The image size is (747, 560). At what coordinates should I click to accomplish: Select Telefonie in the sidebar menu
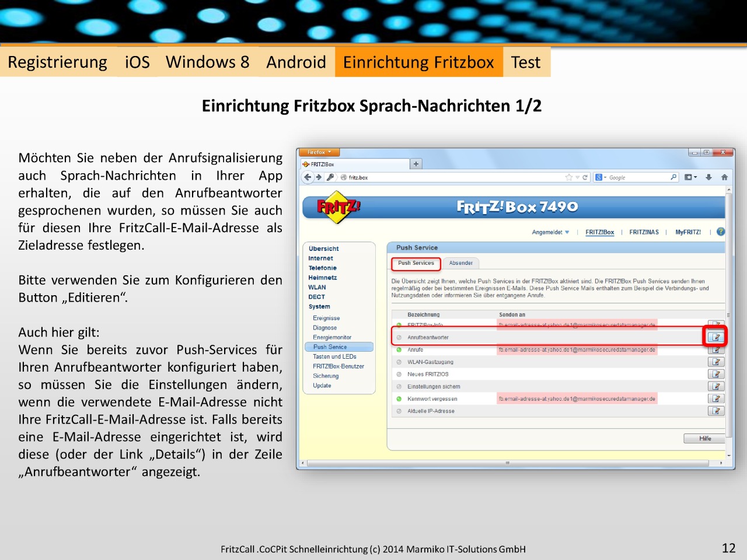pyautogui.click(x=322, y=268)
